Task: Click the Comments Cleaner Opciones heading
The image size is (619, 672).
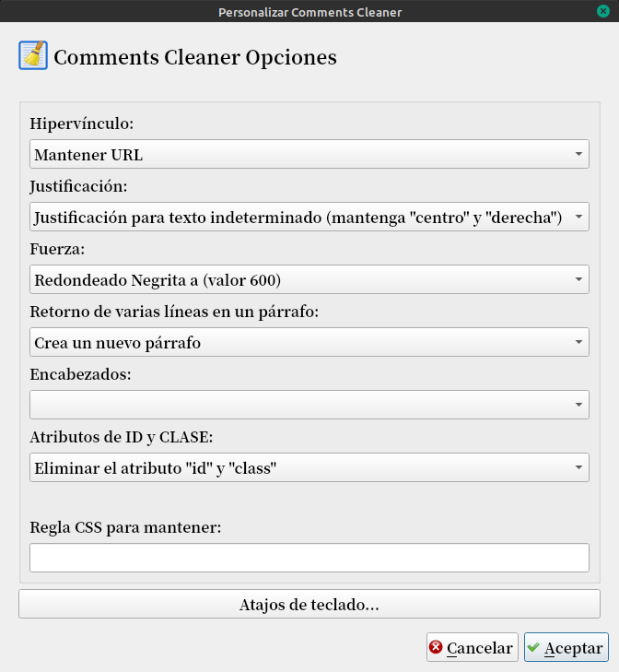Action: point(195,57)
